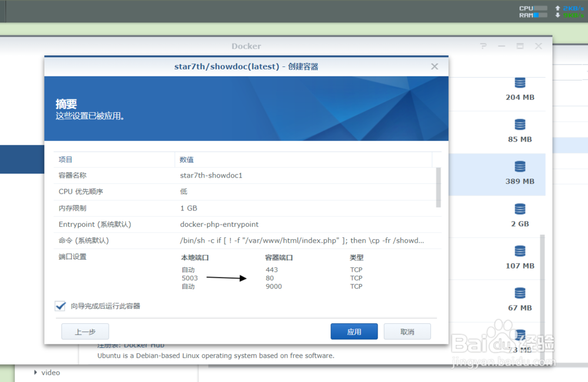588x382 pixels.
Task: Select the star7th-showdoc1 container name value
Action: pos(211,176)
